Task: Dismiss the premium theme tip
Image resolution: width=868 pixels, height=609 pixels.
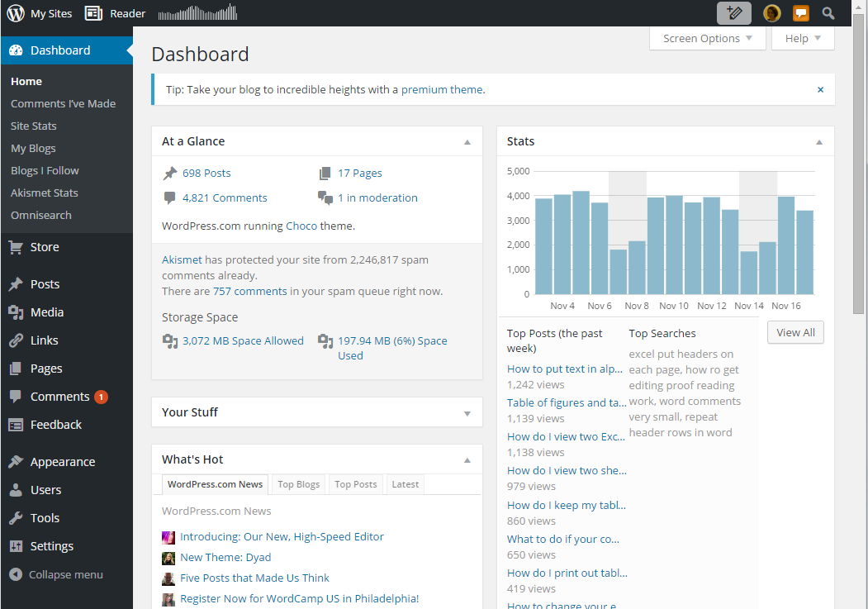Action: coord(820,89)
